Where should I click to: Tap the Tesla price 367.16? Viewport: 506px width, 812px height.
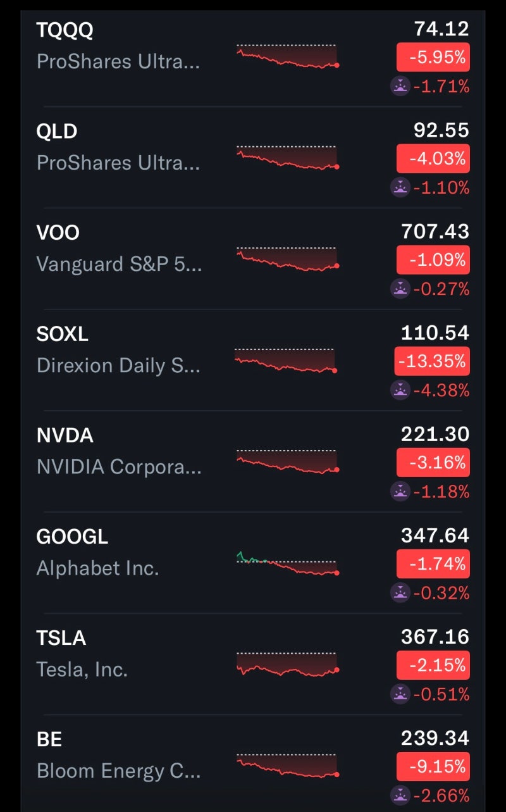point(435,637)
